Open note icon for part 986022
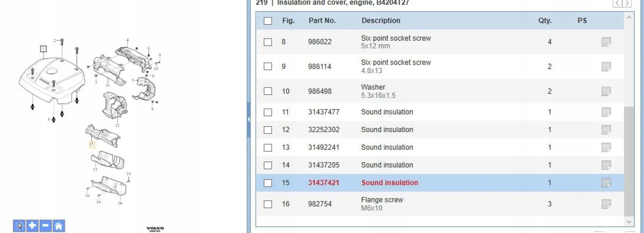Image resolution: width=644 pixels, height=233 pixels. tap(606, 42)
